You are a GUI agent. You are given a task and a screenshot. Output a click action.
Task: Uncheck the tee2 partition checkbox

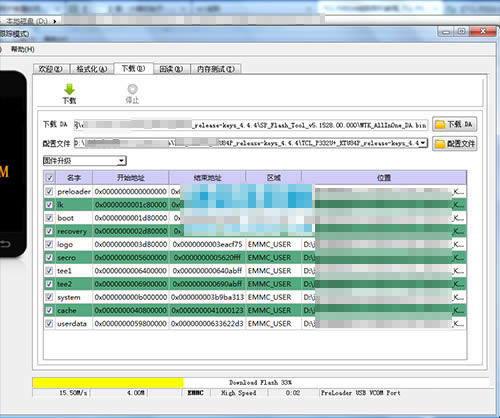pos(49,284)
